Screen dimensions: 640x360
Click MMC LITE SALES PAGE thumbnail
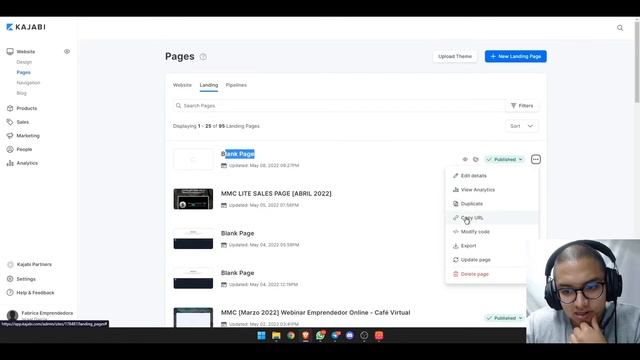(193, 199)
